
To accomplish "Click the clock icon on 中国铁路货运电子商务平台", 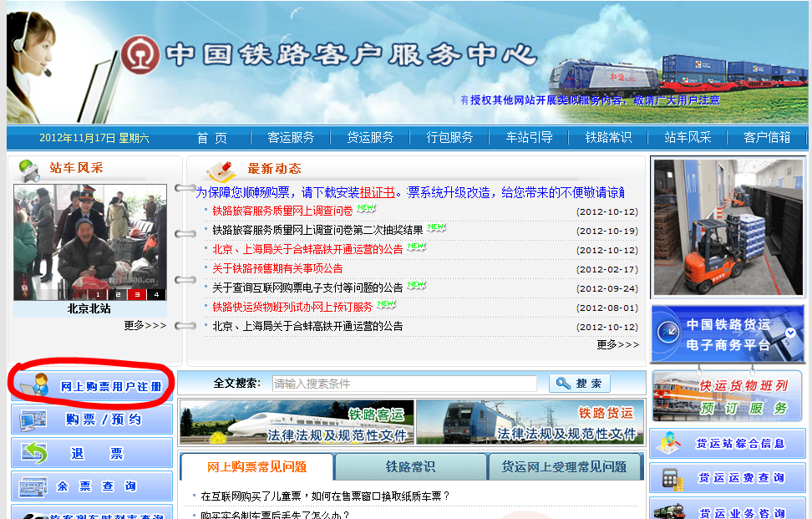I will click(x=668, y=332).
